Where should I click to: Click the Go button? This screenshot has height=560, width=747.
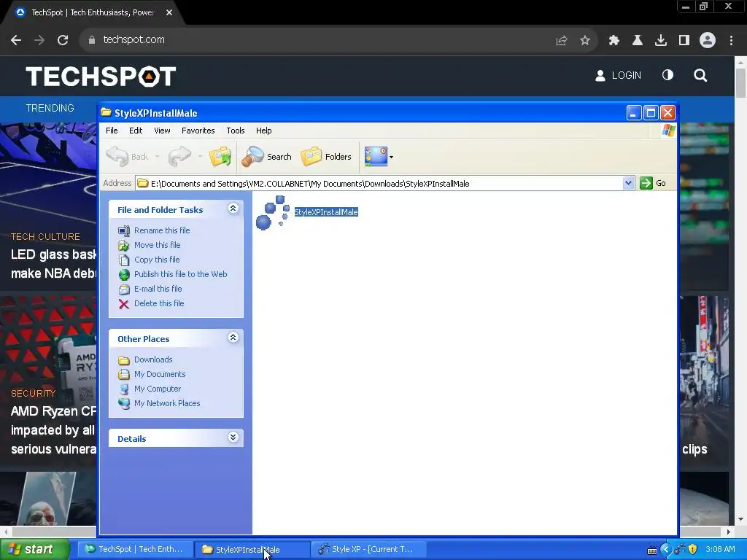pyautogui.click(x=653, y=183)
